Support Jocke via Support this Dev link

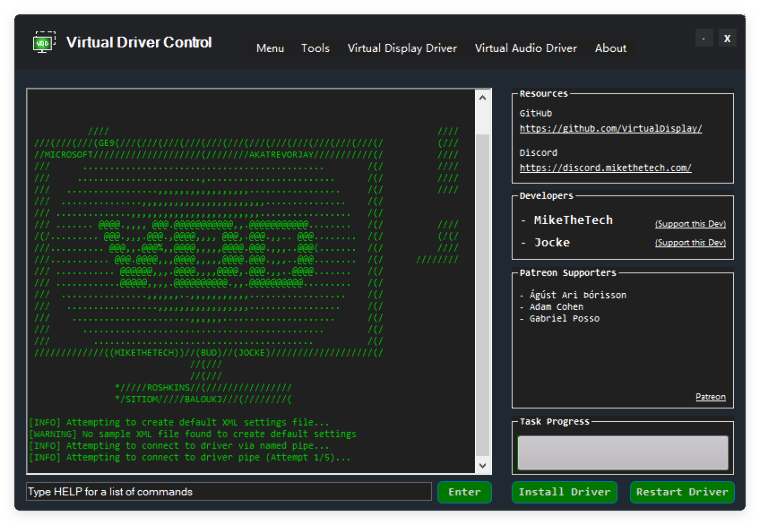(690, 242)
